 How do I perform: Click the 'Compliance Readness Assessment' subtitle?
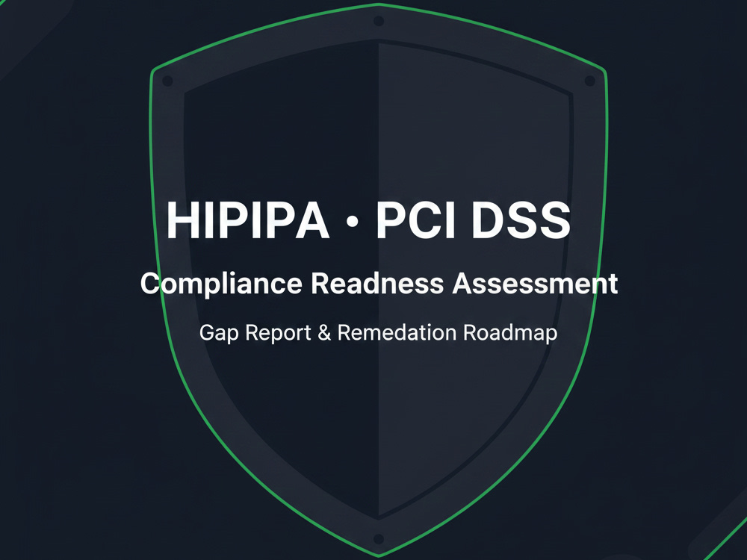(x=379, y=284)
